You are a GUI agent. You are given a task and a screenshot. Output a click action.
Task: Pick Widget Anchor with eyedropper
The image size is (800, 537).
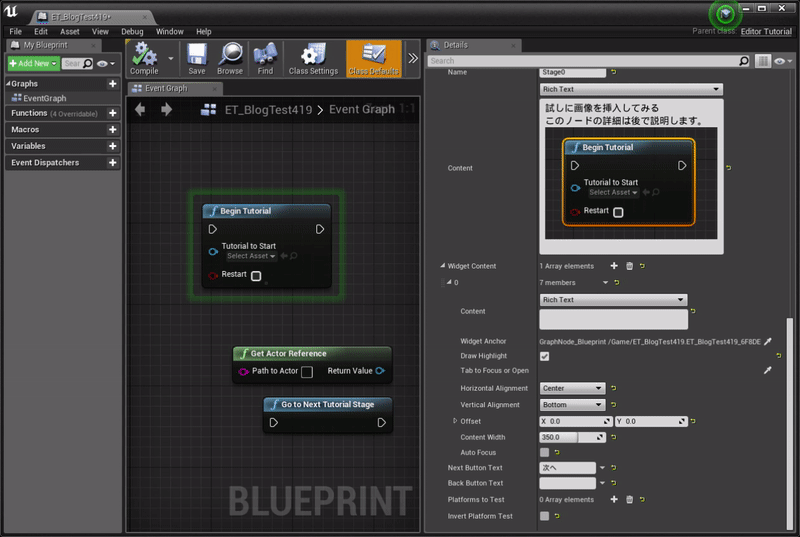(x=767, y=341)
